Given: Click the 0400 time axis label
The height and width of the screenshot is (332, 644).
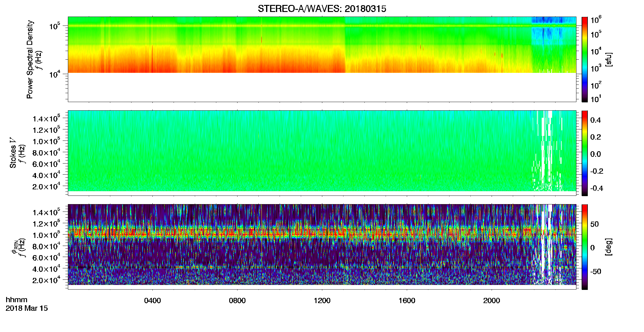Looking at the screenshot, I should click(x=152, y=301).
